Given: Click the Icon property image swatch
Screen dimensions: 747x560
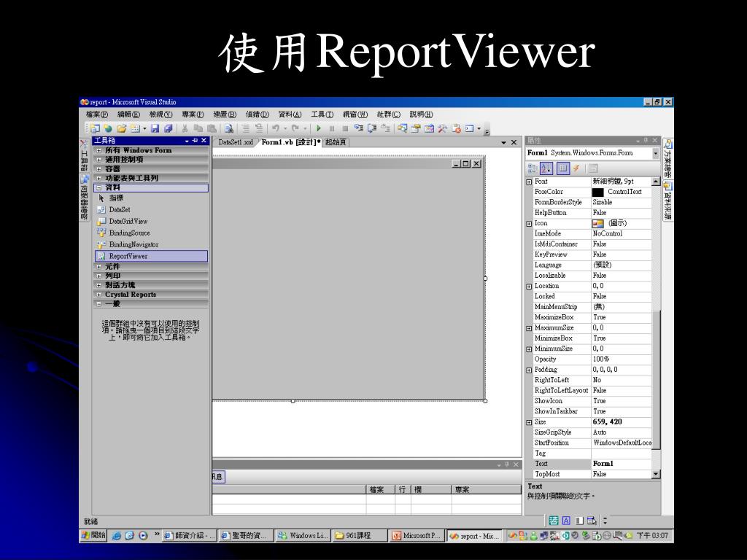Looking at the screenshot, I should click(x=598, y=223).
